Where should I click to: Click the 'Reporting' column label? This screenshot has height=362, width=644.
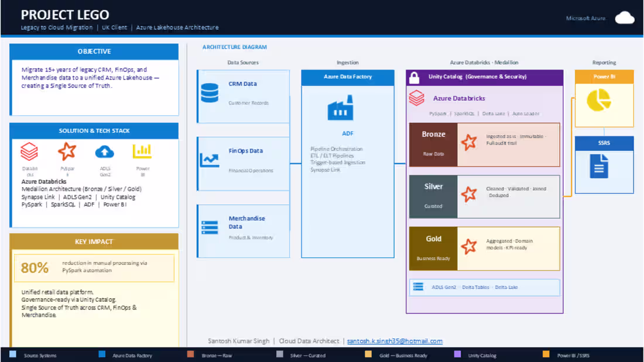(604, 63)
